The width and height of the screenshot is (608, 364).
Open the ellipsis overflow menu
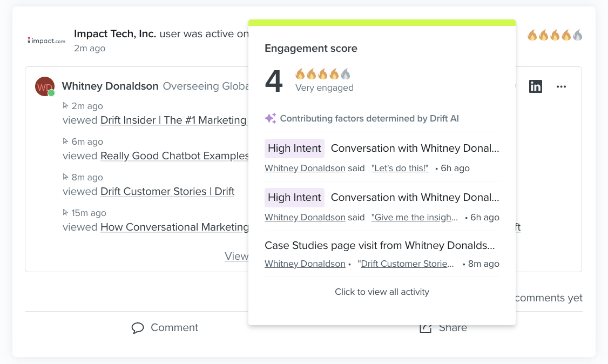pyautogui.click(x=561, y=86)
